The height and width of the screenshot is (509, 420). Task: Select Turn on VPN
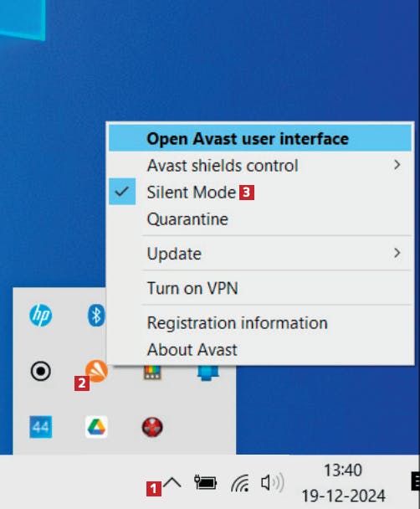260,288
